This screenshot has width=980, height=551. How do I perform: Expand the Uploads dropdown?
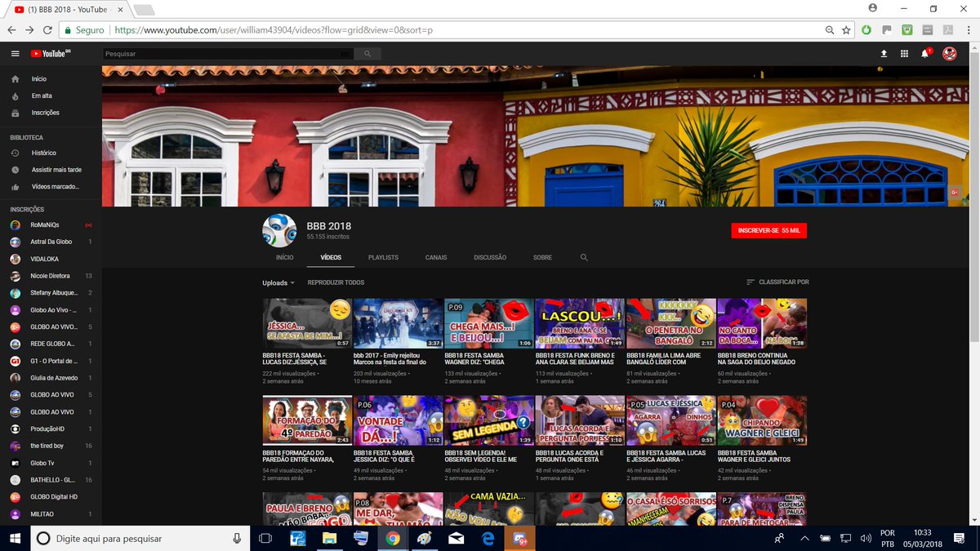click(278, 282)
